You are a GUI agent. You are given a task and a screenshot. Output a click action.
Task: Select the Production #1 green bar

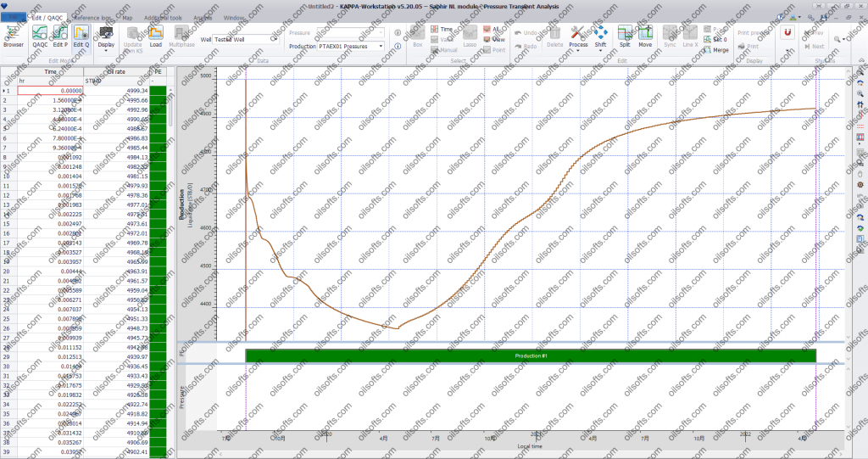pyautogui.click(x=531, y=355)
